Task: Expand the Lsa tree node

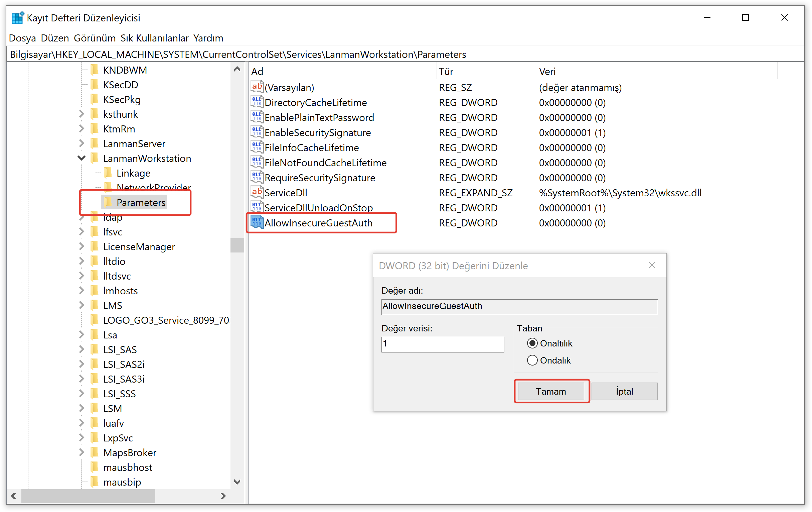Action: (81, 335)
